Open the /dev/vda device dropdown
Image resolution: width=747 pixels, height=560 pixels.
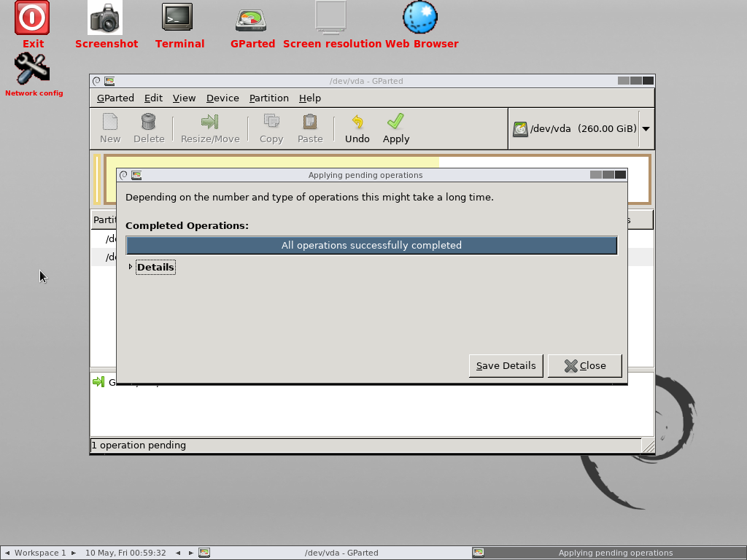[646, 129]
